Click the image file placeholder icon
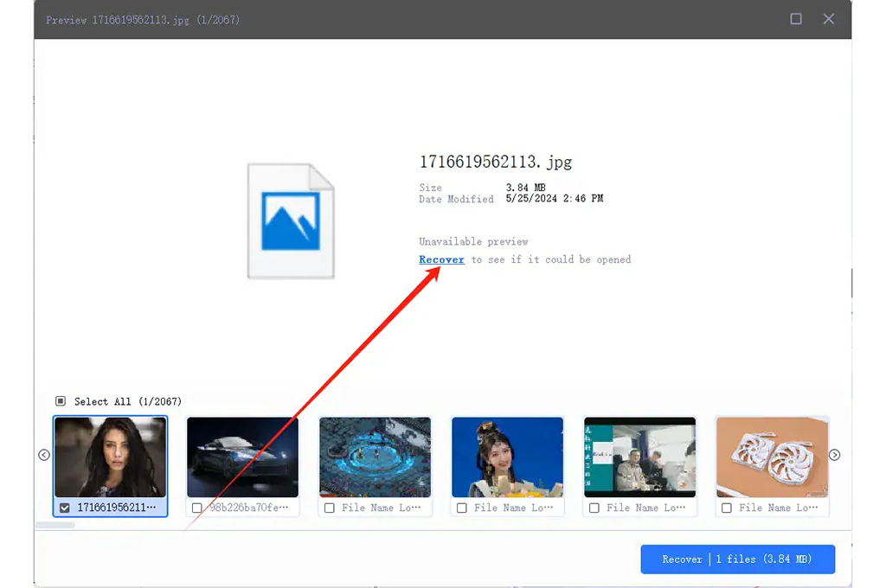This screenshot has width=886, height=588. (291, 219)
